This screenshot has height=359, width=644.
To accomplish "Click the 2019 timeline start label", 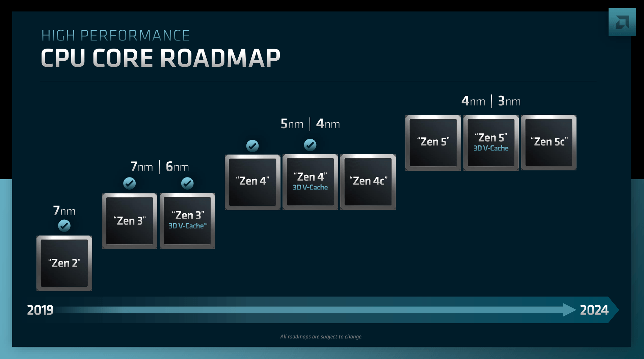I will coord(40,310).
